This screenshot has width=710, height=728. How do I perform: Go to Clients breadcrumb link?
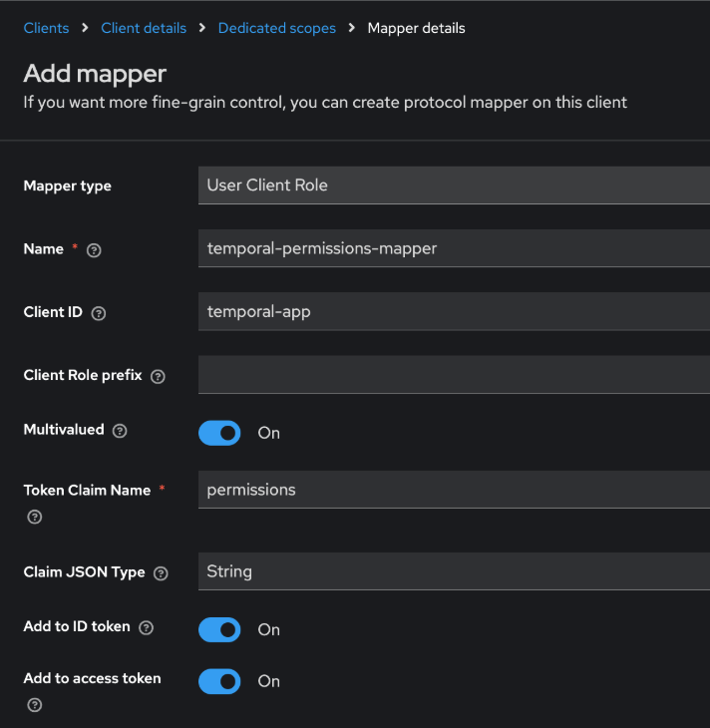[x=46, y=28]
